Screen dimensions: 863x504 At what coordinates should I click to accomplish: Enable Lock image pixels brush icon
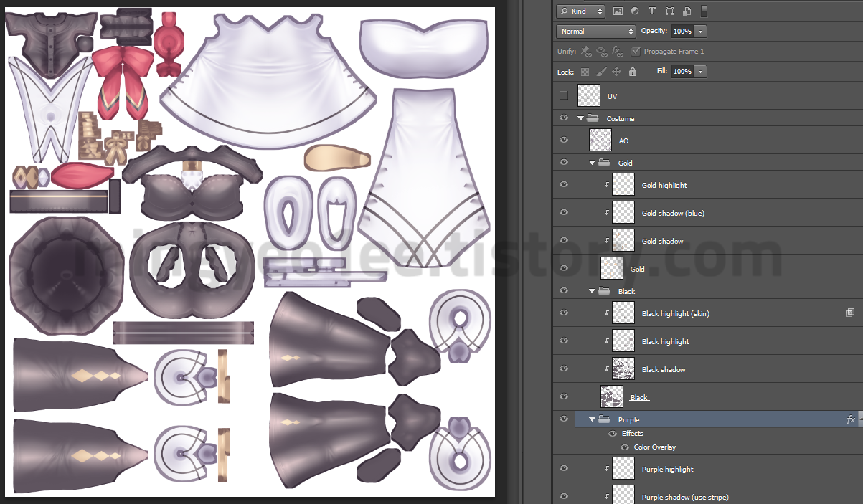point(601,72)
